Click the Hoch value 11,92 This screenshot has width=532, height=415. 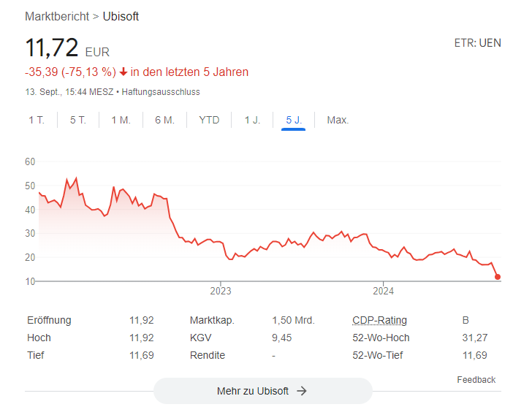[142, 338]
